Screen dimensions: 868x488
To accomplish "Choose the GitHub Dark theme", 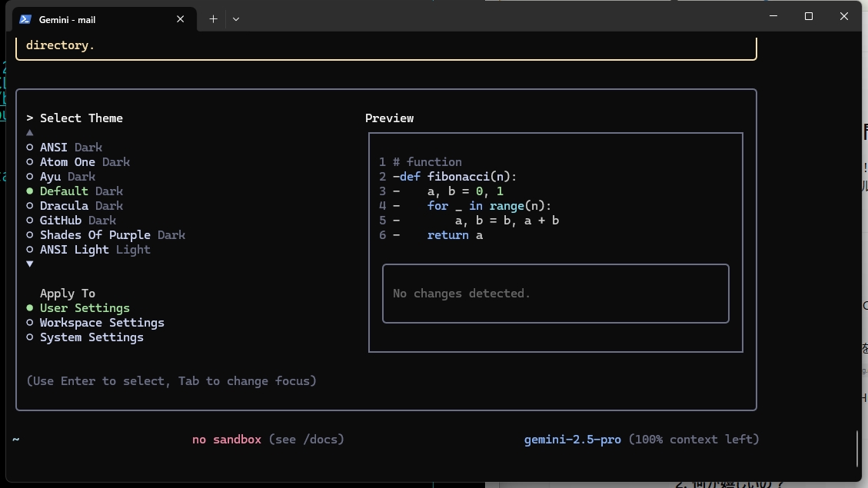I will pos(78,221).
